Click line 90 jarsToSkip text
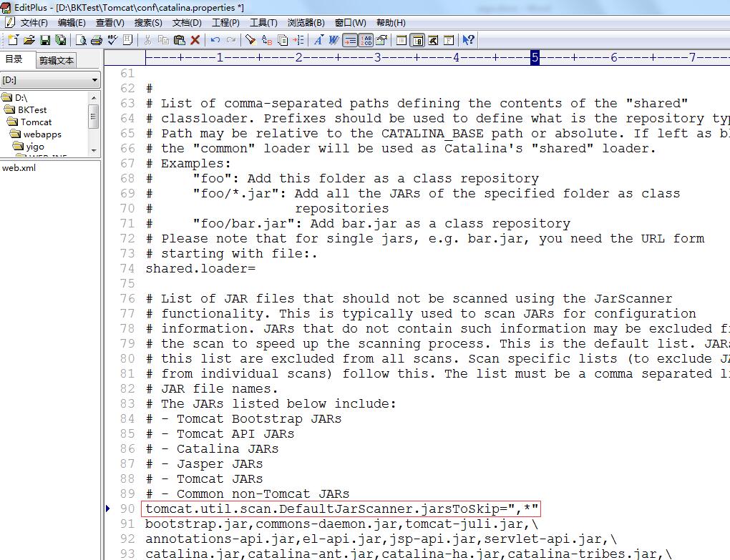The height and width of the screenshot is (560, 730). pyautogui.click(x=342, y=509)
